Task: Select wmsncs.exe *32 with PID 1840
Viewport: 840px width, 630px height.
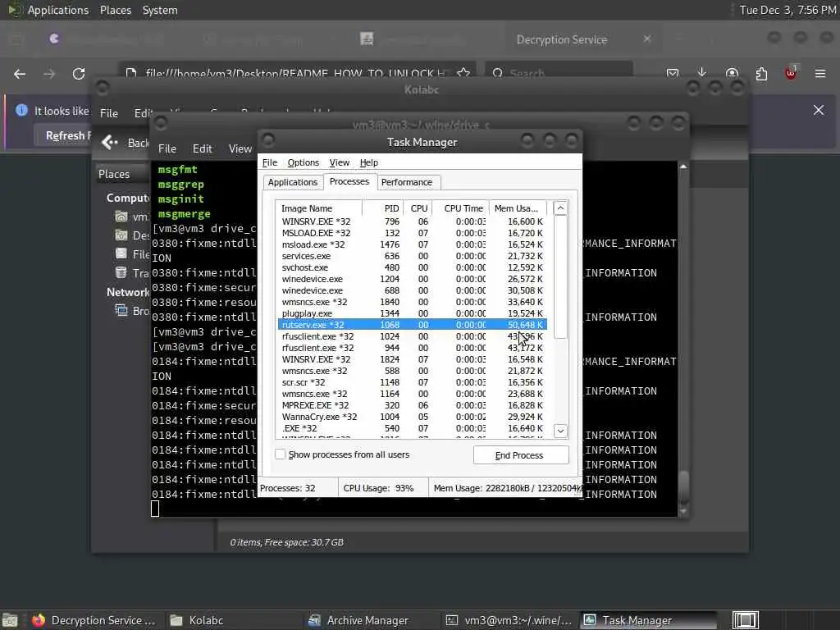Action: 412,302
